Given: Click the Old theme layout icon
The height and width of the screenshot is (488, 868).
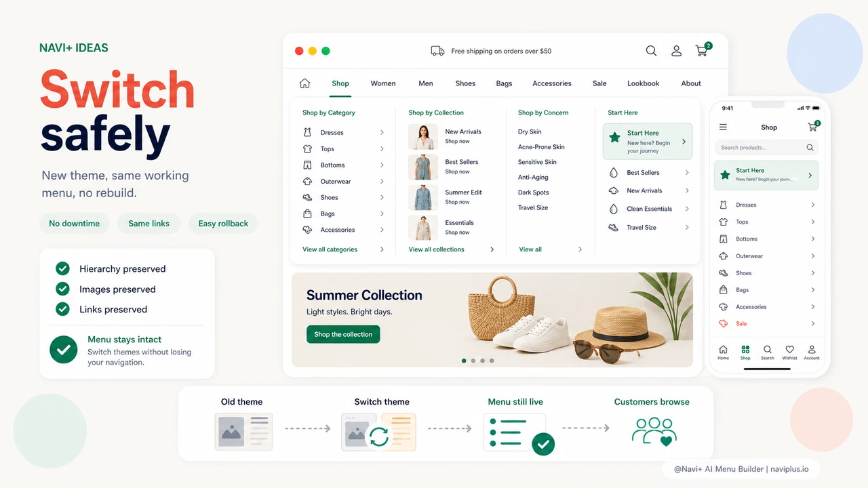Looking at the screenshot, I should (x=243, y=432).
